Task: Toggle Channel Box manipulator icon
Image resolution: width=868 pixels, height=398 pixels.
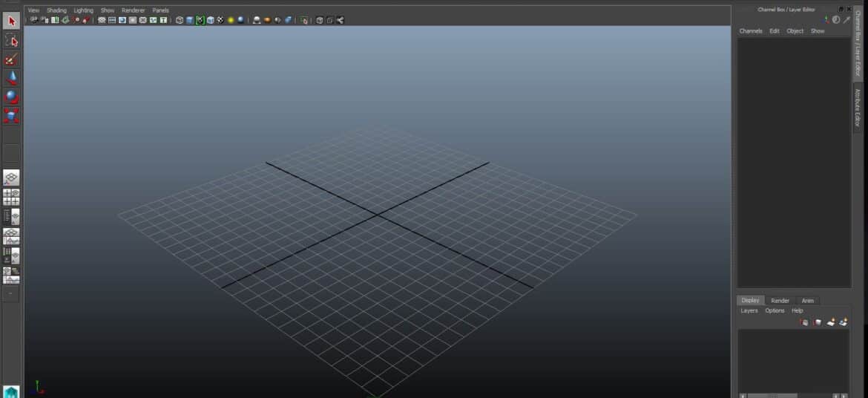Action: (x=826, y=20)
